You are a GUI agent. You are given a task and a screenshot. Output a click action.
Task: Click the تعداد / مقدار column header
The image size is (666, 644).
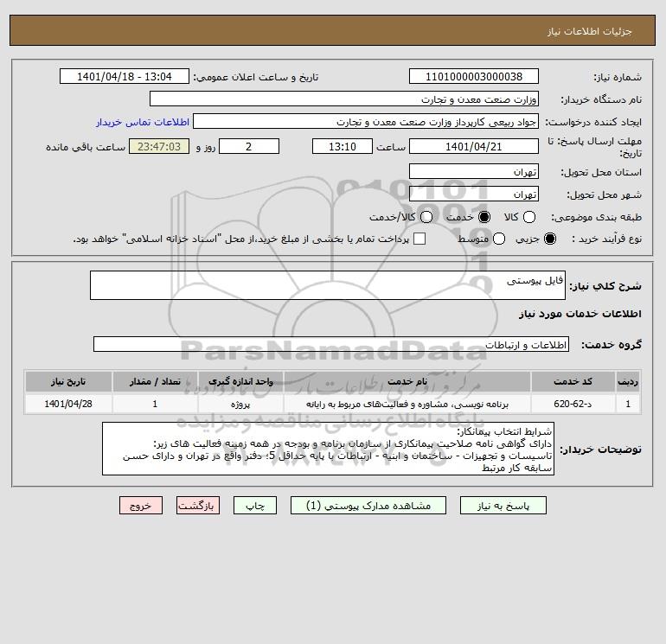[155, 381]
